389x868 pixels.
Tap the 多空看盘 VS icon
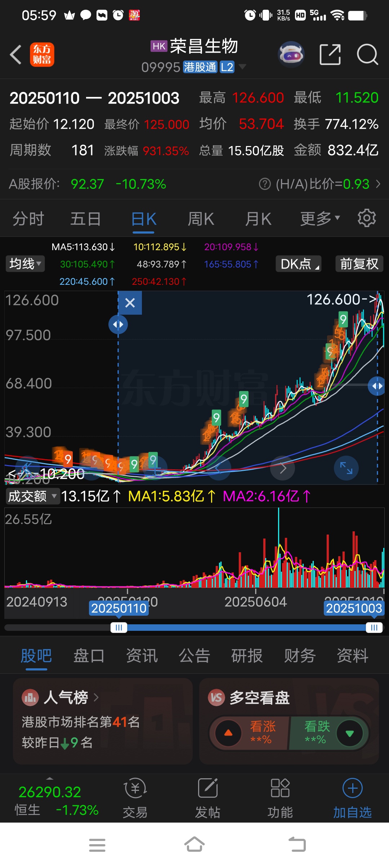[x=216, y=697]
